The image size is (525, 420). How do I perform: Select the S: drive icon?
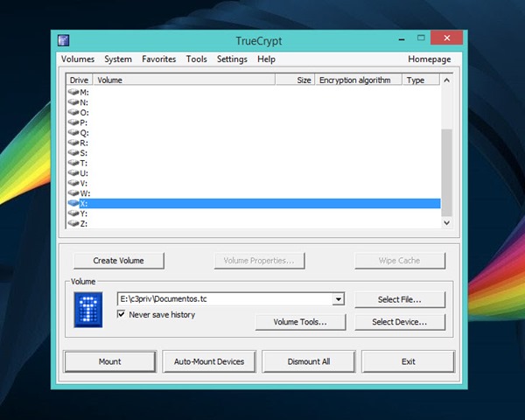coord(73,153)
